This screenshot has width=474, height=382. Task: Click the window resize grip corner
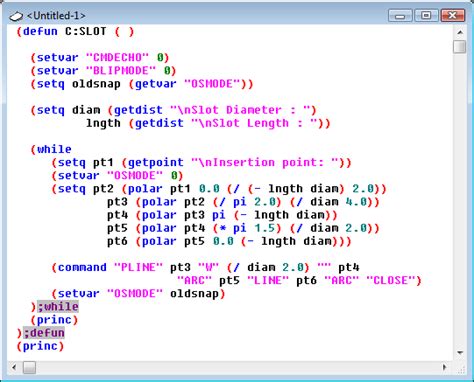click(x=461, y=369)
